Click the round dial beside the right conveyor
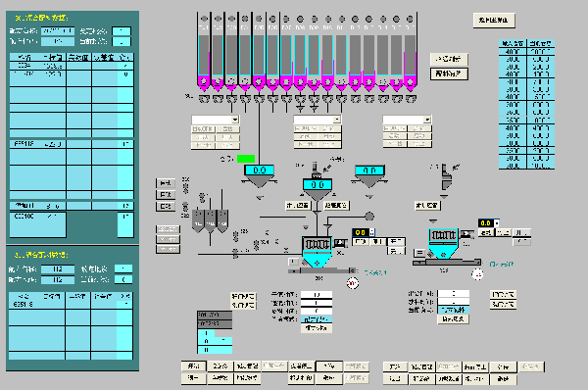The width and height of the screenshot is (588, 390). (x=477, y=274)
